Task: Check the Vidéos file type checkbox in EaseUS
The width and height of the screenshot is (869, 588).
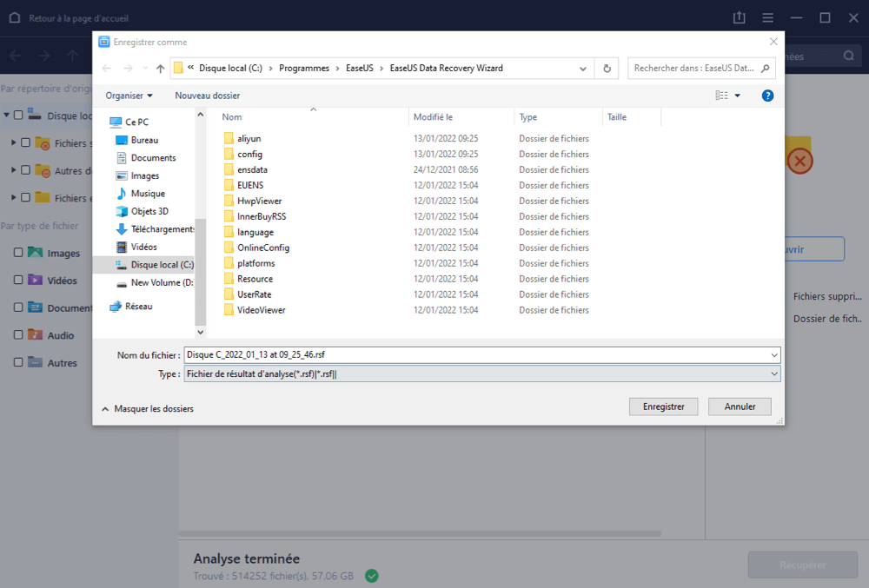Action: (18, 280)
